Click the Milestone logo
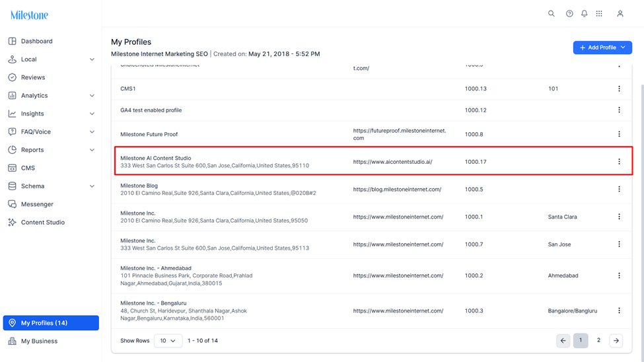Screen dimensions: 644x362 (x=29, y=15)
